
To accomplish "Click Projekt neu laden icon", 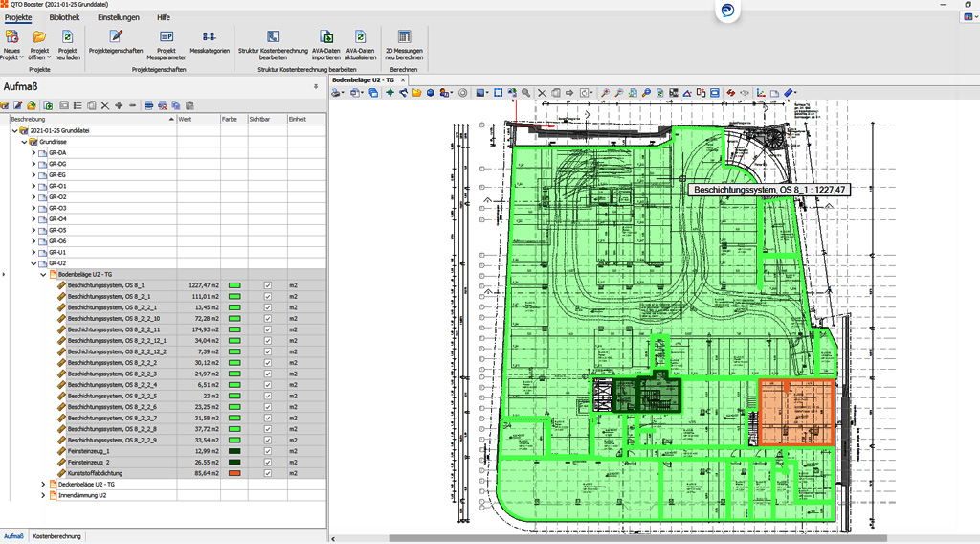I will pyautogui.click(x=67, y=37).
